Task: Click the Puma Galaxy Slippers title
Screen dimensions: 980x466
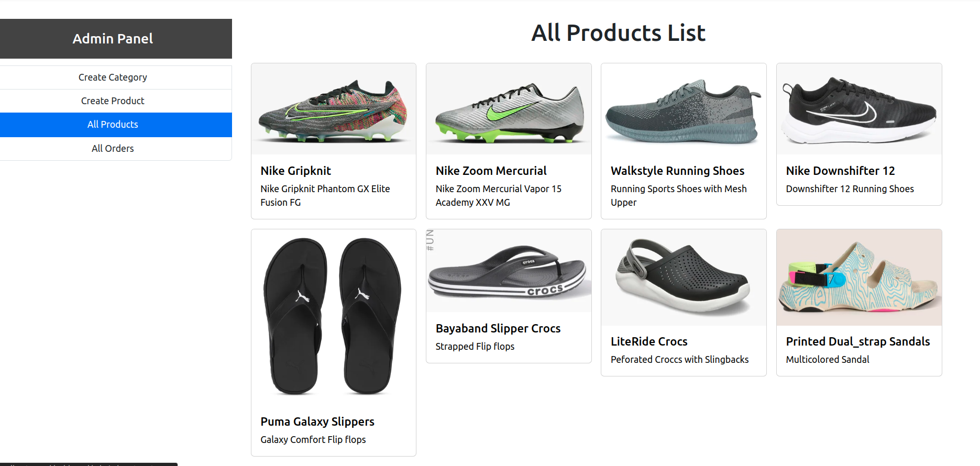Action: pos(317,421)
